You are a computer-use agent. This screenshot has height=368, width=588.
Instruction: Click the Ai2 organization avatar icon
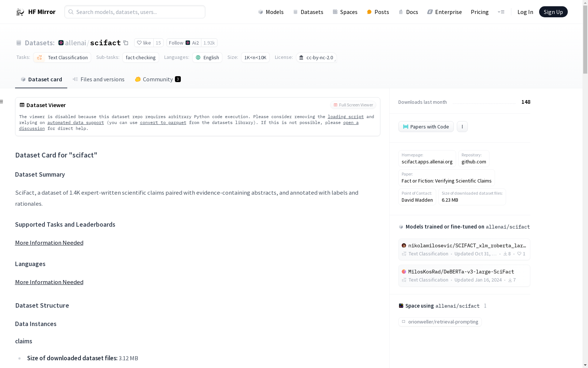(x=188, y=43)
